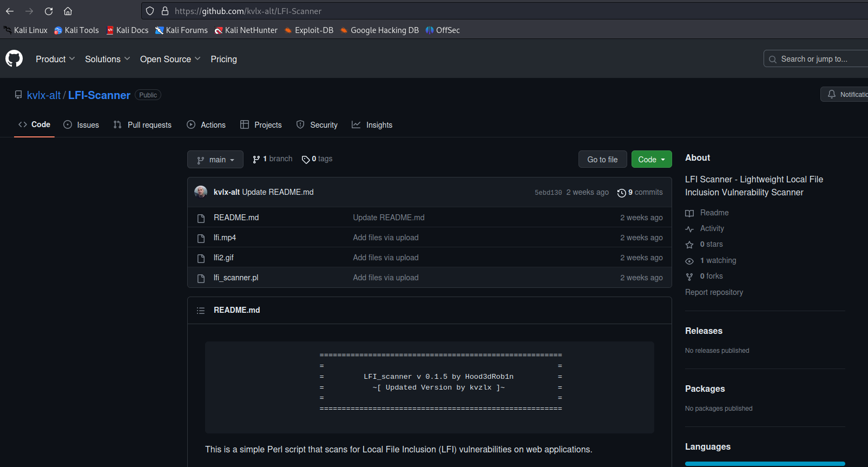Click the browser forward arrow
Screen dimensions: 868x467
tap(29, 11)
